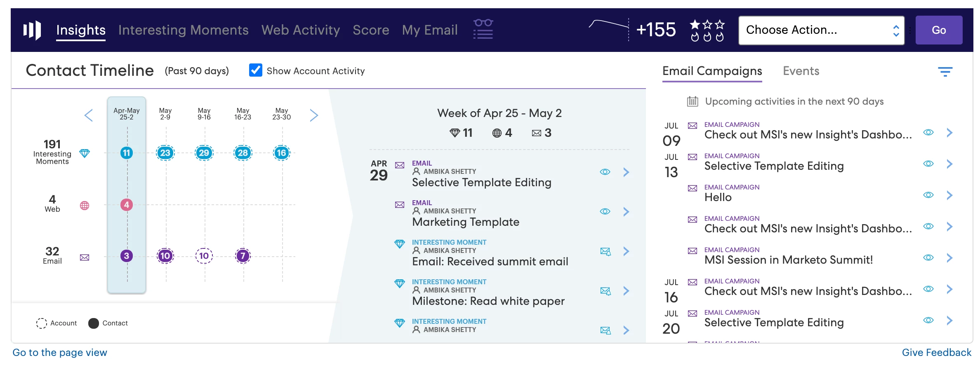Select Email Campaigns tab
980x365 pixels.
coord(712,71)
